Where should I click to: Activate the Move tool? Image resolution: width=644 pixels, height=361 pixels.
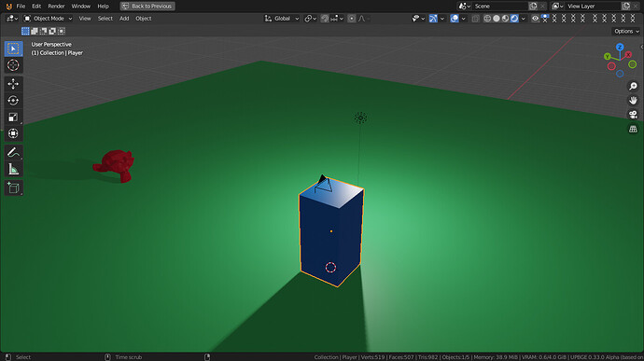(x=13, y=84)
